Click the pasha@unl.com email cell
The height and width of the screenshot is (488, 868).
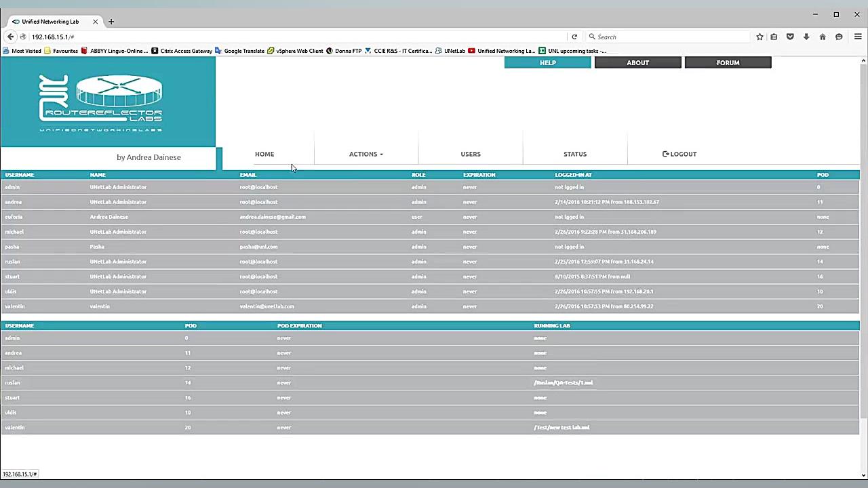tap(258, 247)
